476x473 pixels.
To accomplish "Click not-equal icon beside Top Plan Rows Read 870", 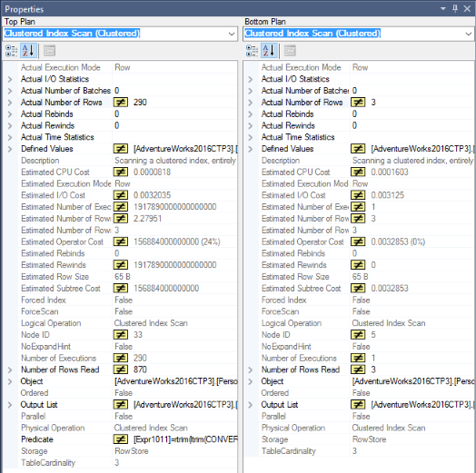I will 121,370.
